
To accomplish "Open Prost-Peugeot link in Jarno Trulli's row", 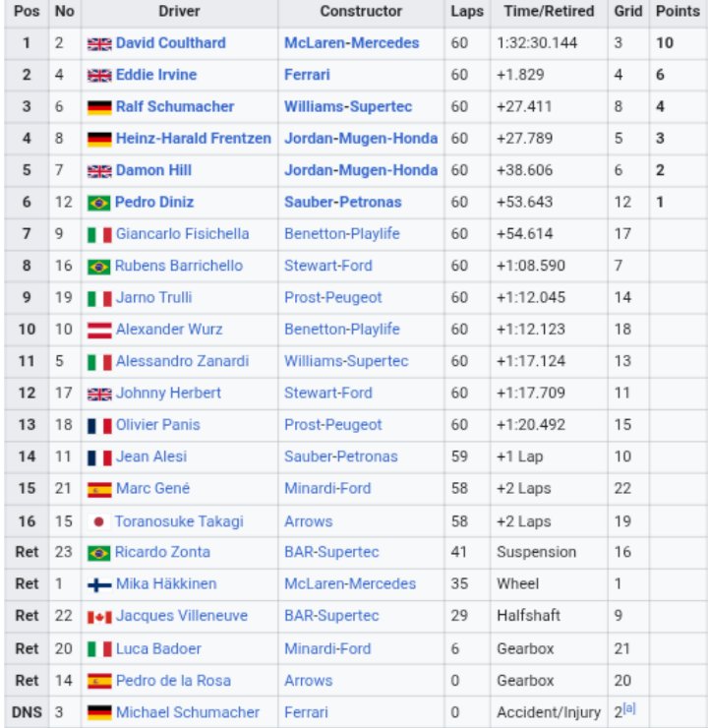I will click(x=333, y=298).
